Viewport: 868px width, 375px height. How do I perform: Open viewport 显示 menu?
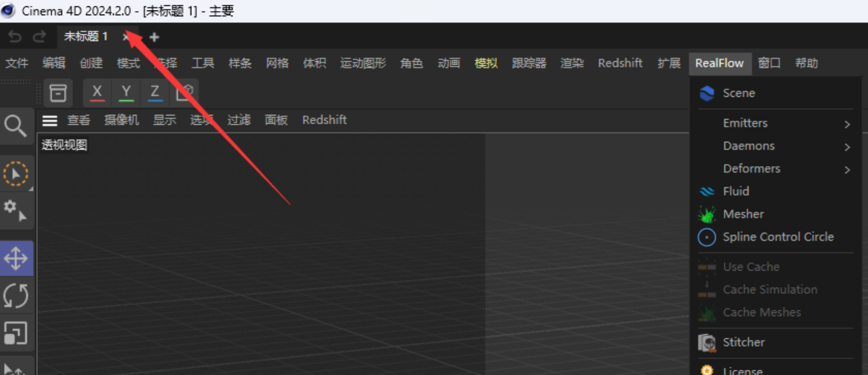tap(164, 120)
